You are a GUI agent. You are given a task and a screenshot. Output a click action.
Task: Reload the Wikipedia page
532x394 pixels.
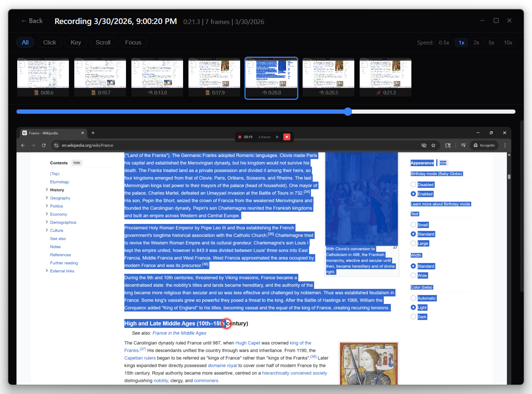44,145
